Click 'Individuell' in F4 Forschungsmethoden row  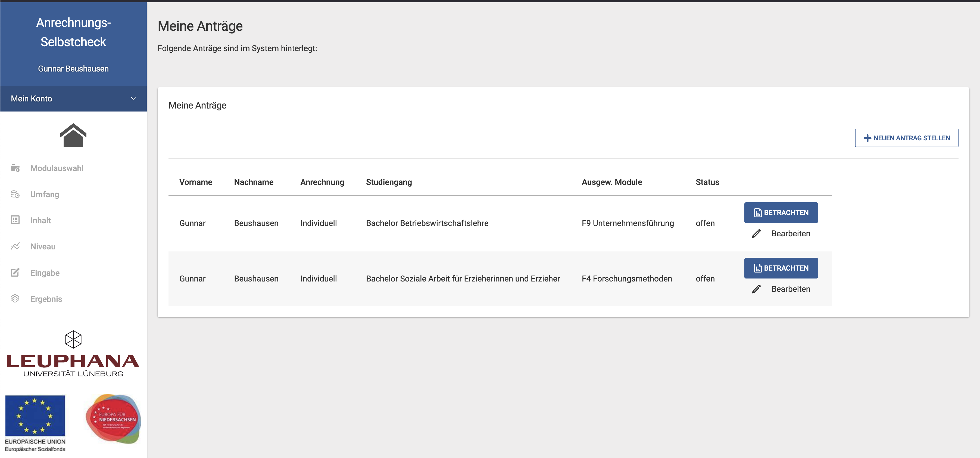coord(319,279)
